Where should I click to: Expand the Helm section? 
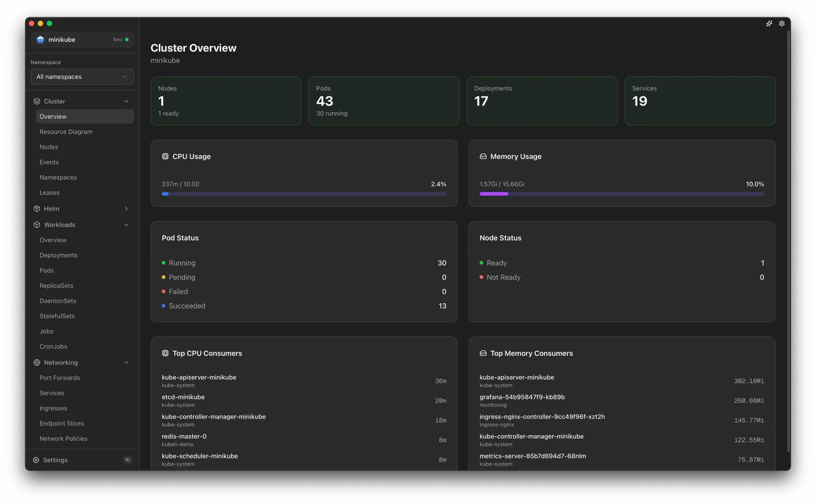126,208
